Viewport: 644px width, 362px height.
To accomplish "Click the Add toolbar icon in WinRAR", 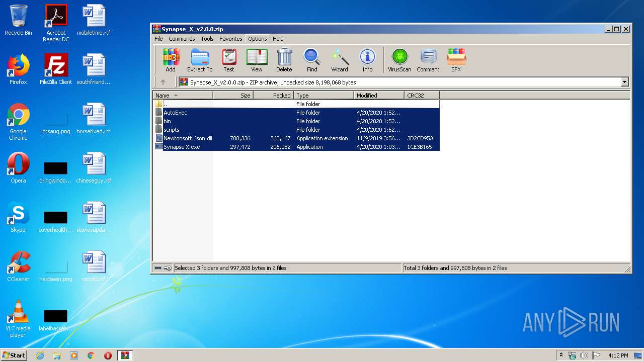I will (x=171, y=60).
